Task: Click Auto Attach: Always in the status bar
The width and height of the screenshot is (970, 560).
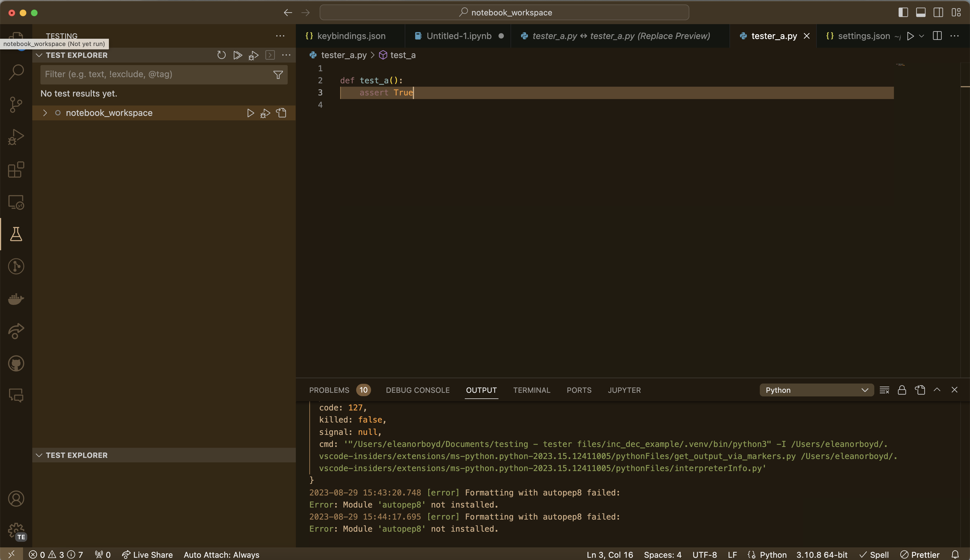Action: 222,554
